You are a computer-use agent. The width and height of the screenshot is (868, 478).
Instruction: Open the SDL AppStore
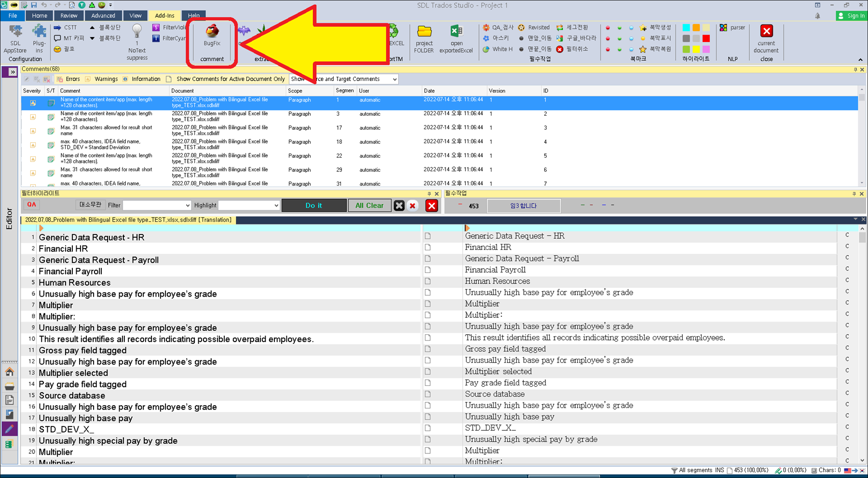pyautogui.click(x=15, y=39)
